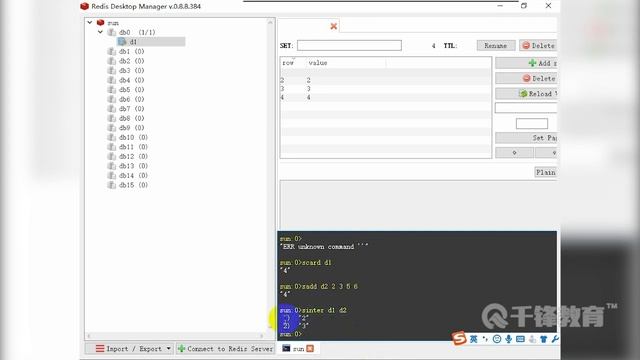The height and width of the screenshot is (360, 640).
Task: Click the db8 database icon
Action: click(x=111, y=118)
